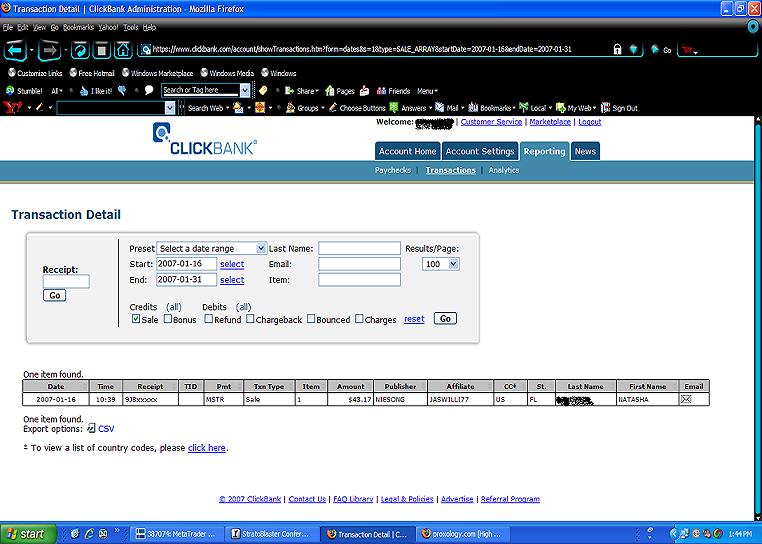This screenshot has width=762, height=544.
Task: Click the ClickBank logo
Action: [205, 139]
